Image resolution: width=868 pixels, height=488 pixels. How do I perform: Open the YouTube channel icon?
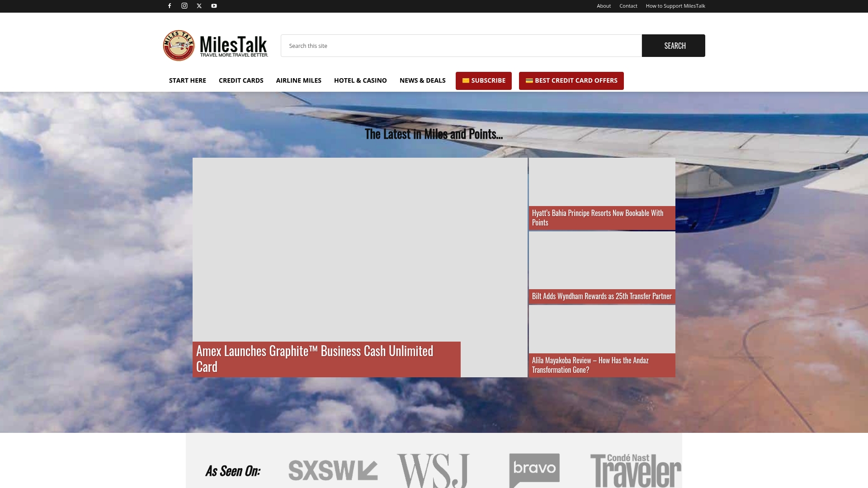(214, 6)
